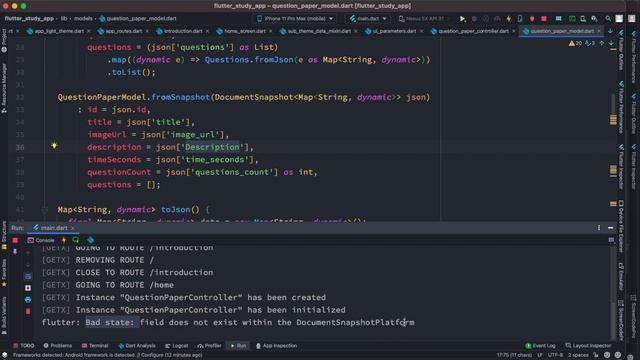Close the ui_parameters.dart tab
The image size is (640, 360).
click(422, 31)
